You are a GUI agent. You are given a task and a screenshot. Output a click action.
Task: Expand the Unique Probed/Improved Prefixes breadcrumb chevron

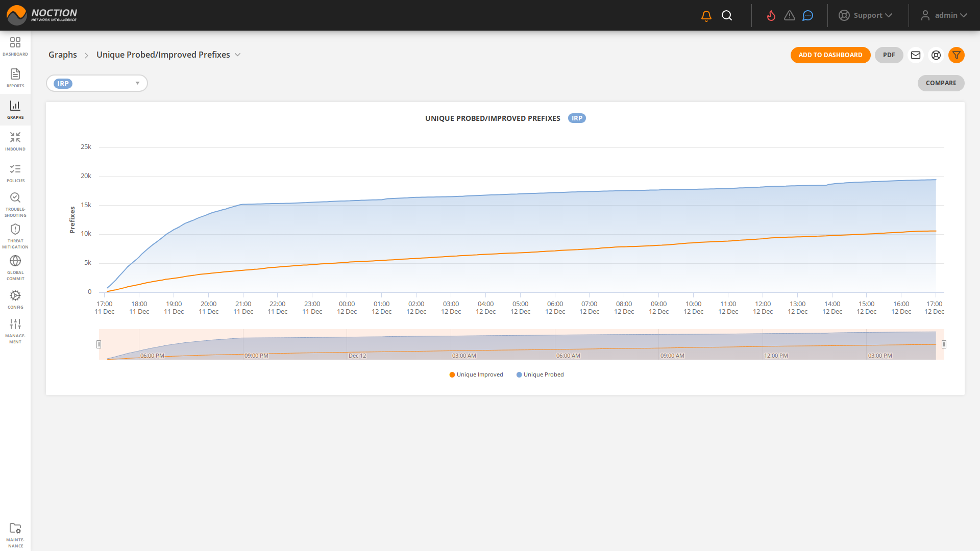238,55
